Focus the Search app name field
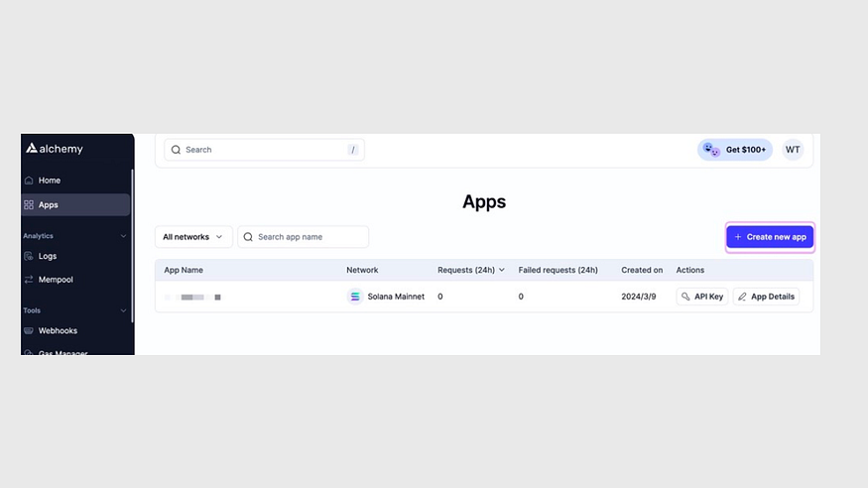Image resolution: width=868 pixels, height=488 pixels. pos(304,237)
